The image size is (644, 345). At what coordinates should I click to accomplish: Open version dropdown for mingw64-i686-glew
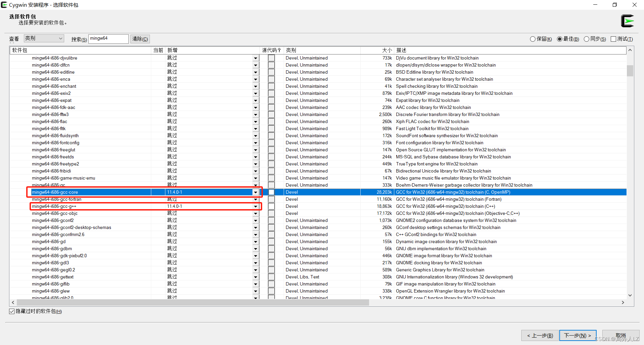[255, 291]
